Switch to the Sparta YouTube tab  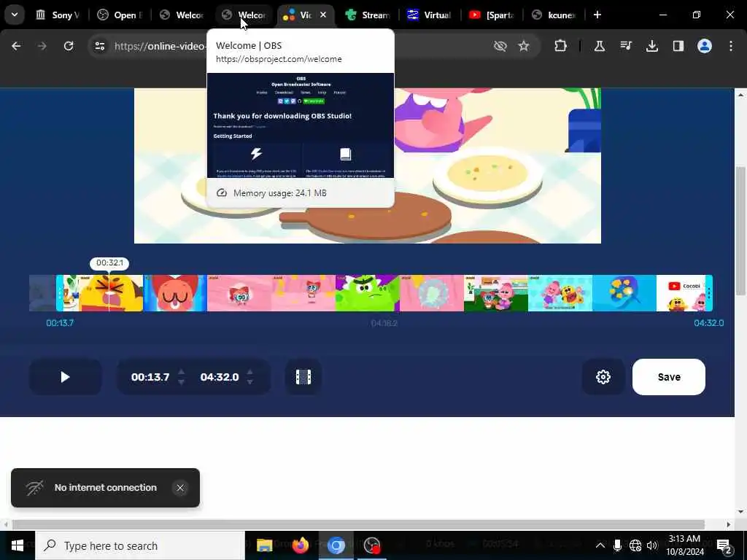(x=491, y=15)
